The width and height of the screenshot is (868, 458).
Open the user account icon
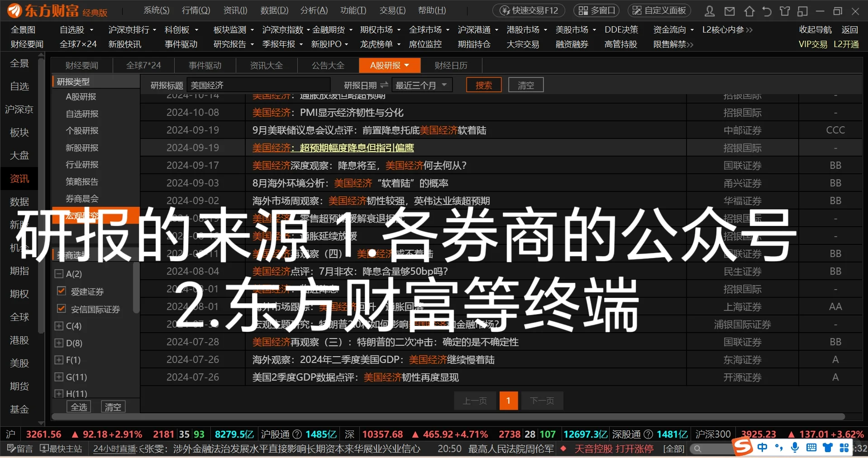(x=710, y=11)
